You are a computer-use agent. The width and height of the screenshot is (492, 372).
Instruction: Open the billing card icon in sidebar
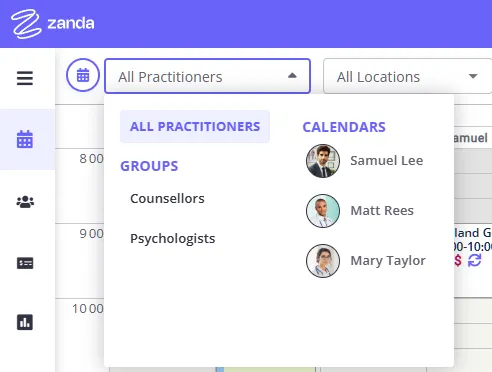pos(25,263)
